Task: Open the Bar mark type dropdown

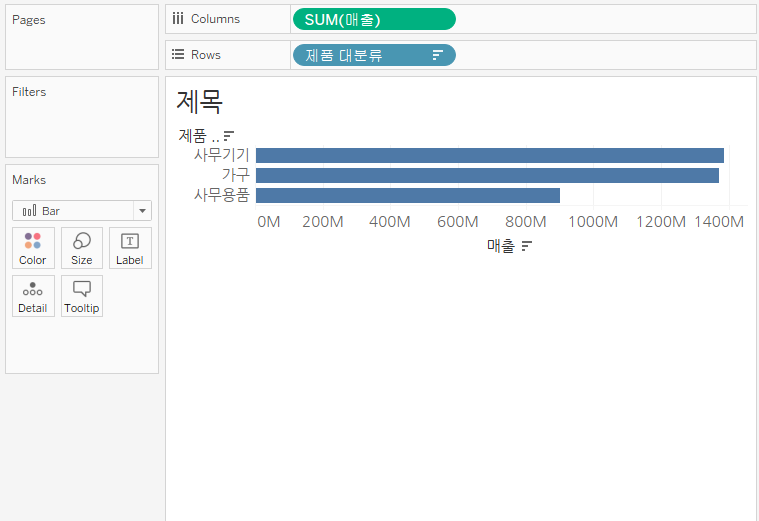Action: click(x=82, y=211)
